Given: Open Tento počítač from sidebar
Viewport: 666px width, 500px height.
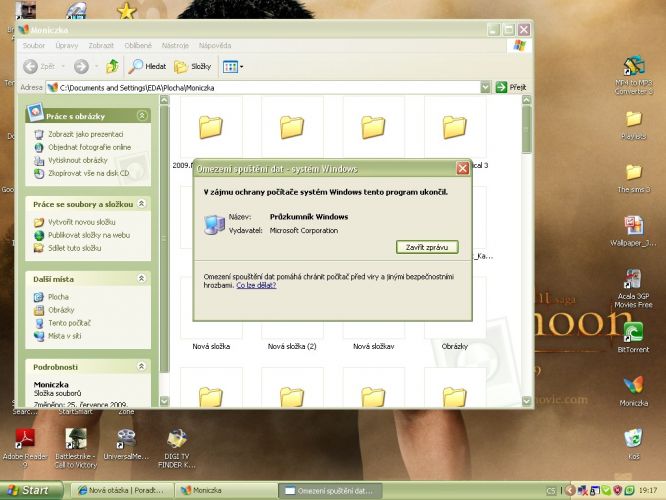Looking at the screenshot, I should click(x=69, y=323).
